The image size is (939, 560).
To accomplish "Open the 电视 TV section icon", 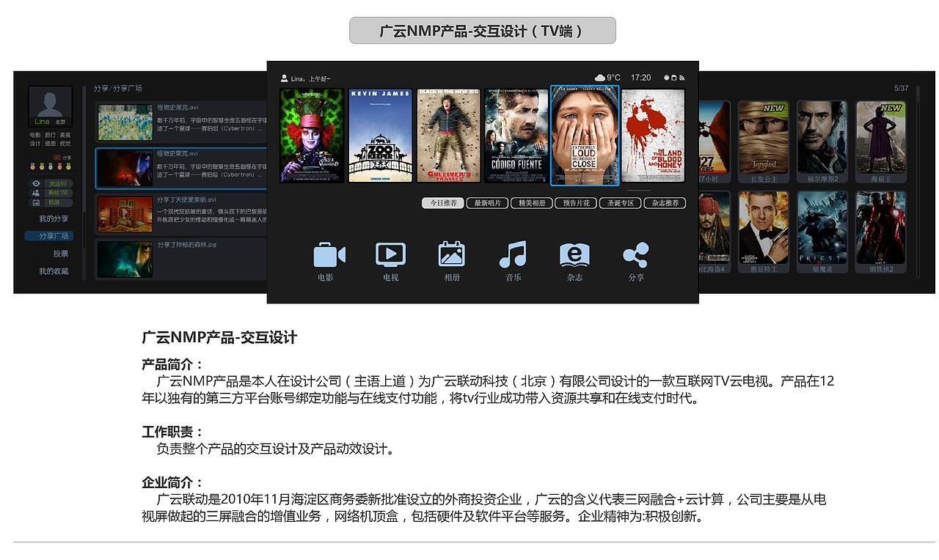I will pyautogui.click(x=390, y=255).
